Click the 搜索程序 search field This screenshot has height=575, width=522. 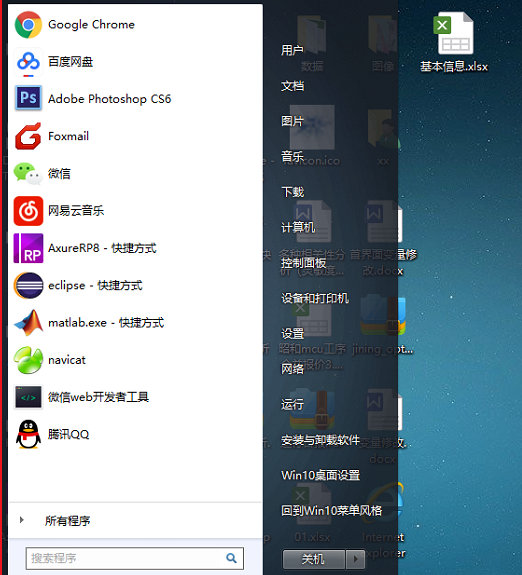pos(135,558)
